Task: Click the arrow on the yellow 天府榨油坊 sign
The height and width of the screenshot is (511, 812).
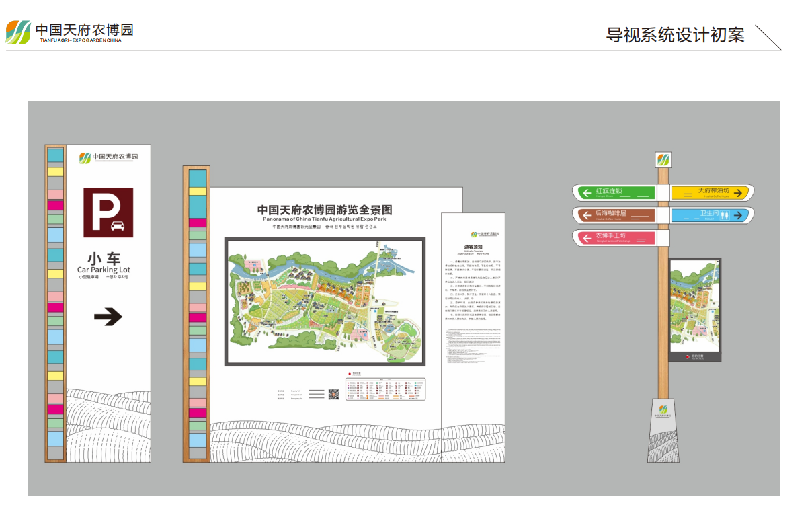Action: point(737,194)
